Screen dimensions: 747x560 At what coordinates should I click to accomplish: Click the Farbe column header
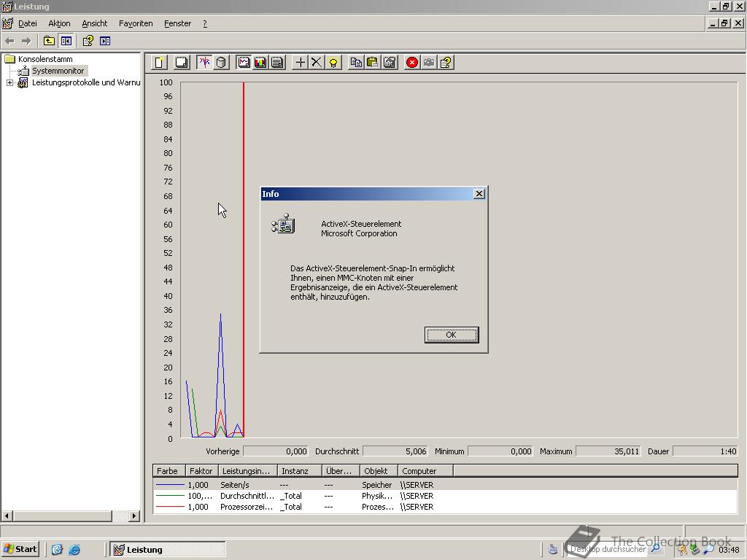pyautogui.click(x=169, y=471)
